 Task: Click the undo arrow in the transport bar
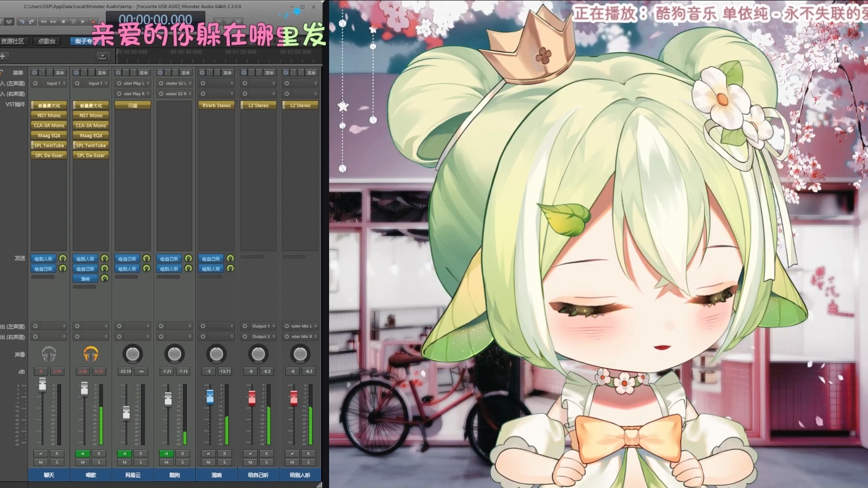point(22,22)
